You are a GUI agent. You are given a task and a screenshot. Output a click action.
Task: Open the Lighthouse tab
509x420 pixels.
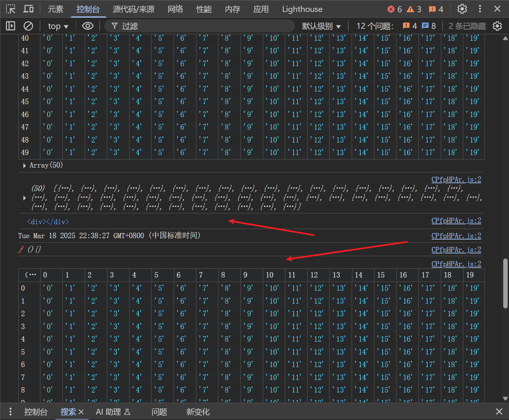tap(302, 9)
